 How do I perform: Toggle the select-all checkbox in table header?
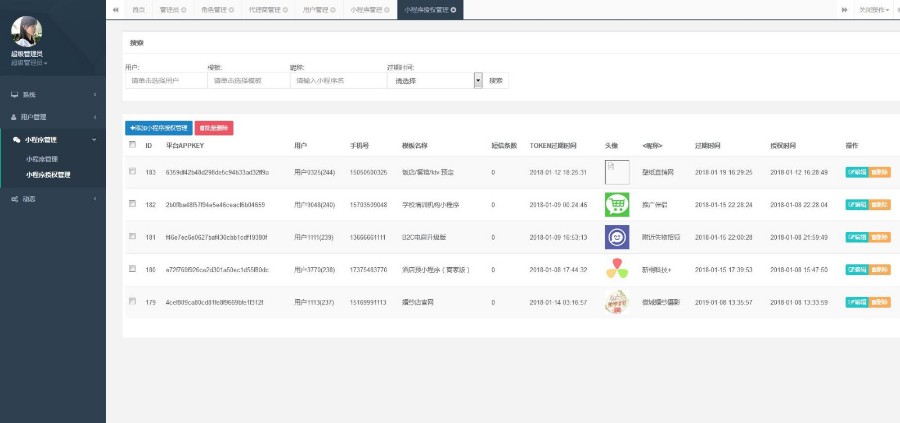132,145
